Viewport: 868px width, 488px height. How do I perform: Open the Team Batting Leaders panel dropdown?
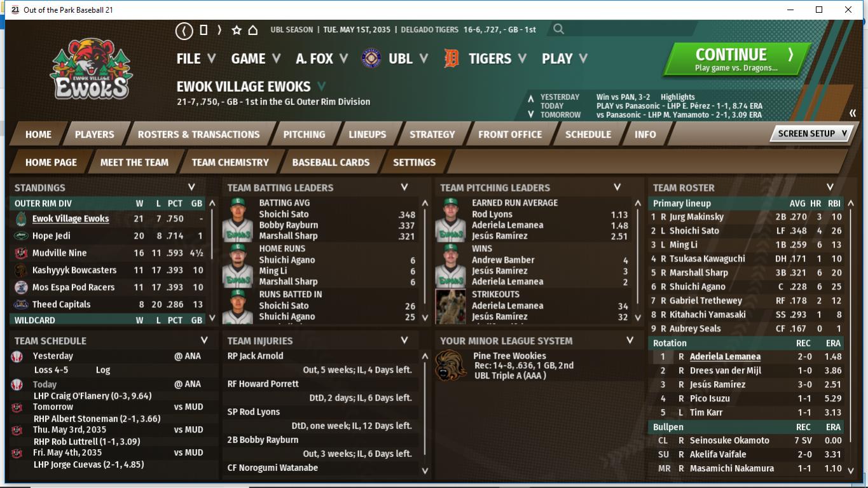(404, 187)
